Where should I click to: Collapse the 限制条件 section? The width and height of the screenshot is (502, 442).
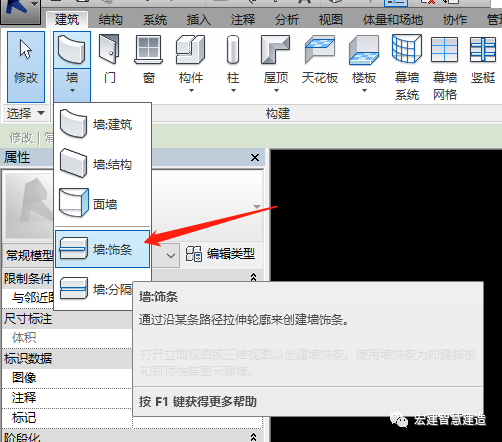click(253, 277)
